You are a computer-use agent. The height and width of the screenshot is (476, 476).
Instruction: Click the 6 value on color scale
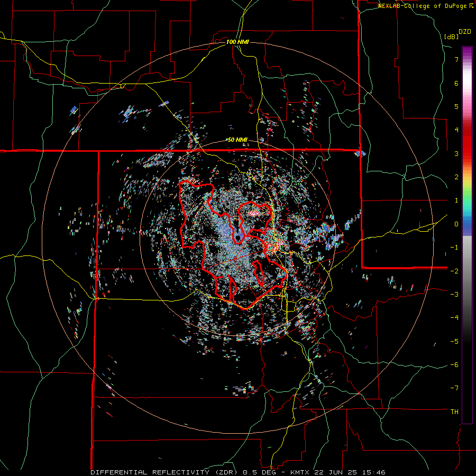pyautogui.click(x=456, y=83)
